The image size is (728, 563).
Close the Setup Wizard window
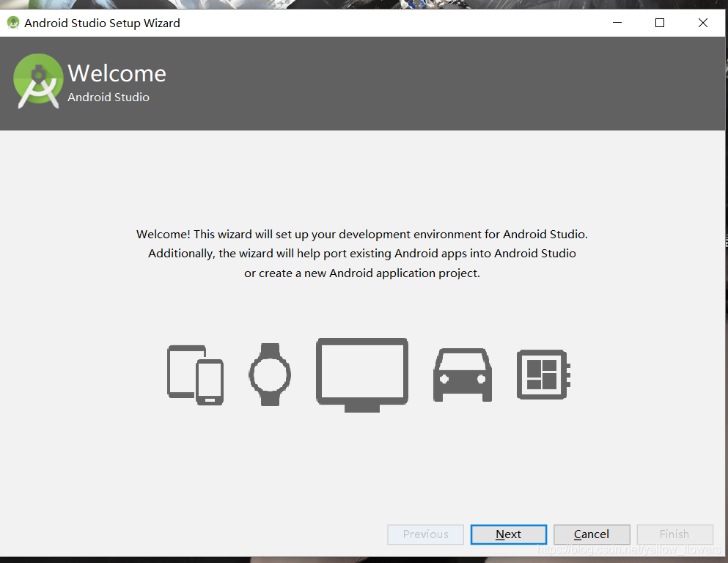click(x=703, y=23)
